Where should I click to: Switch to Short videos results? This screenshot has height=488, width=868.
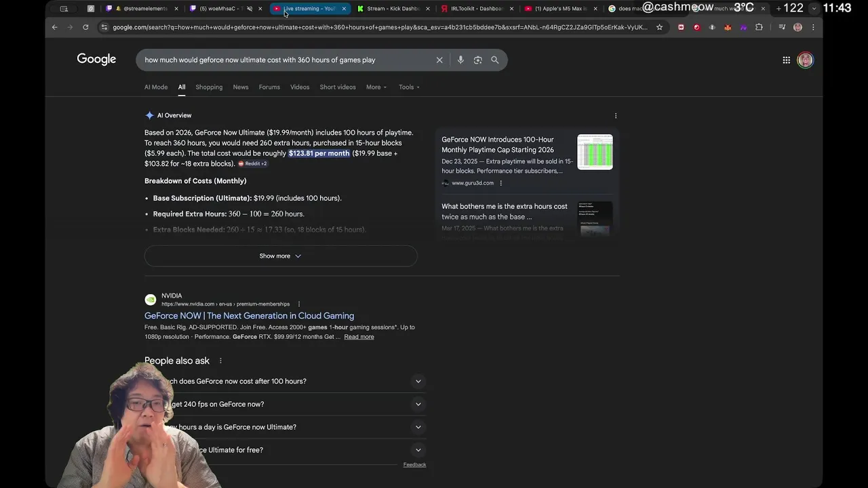click(338, 87)
